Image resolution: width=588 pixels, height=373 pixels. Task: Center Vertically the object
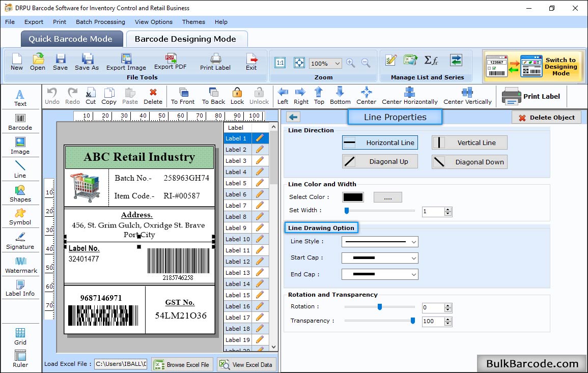pyautogui.click(x=467, y=96)
